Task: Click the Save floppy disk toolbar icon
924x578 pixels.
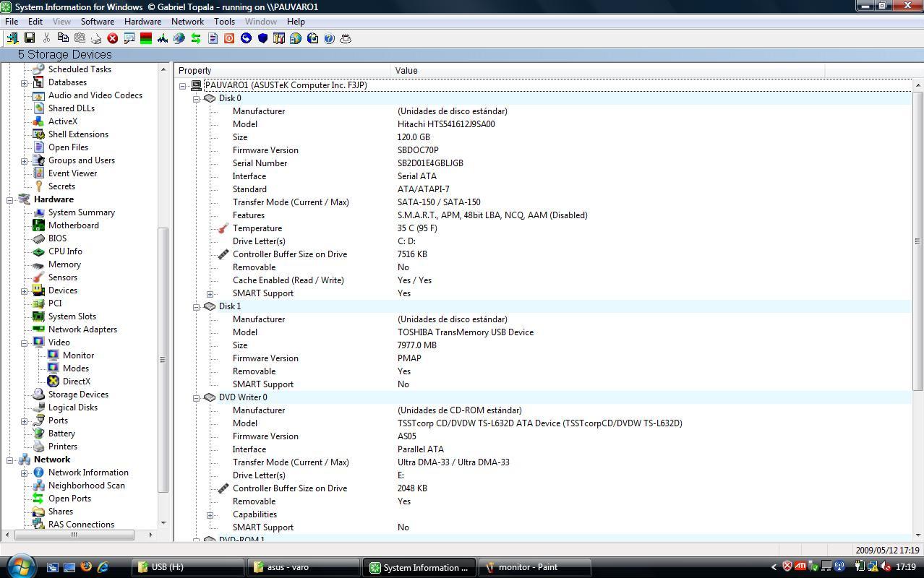Action: tap(30, 38)
